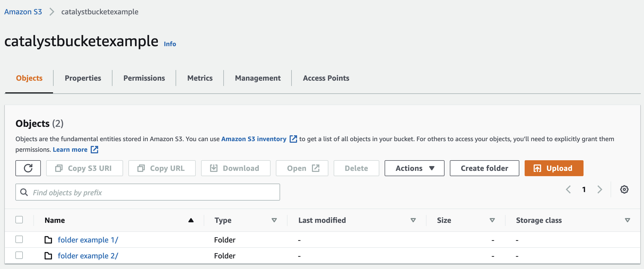Open the Amazon S3 inventory link
This screenshot has height=269, width=644.
[x=254, y=139]
